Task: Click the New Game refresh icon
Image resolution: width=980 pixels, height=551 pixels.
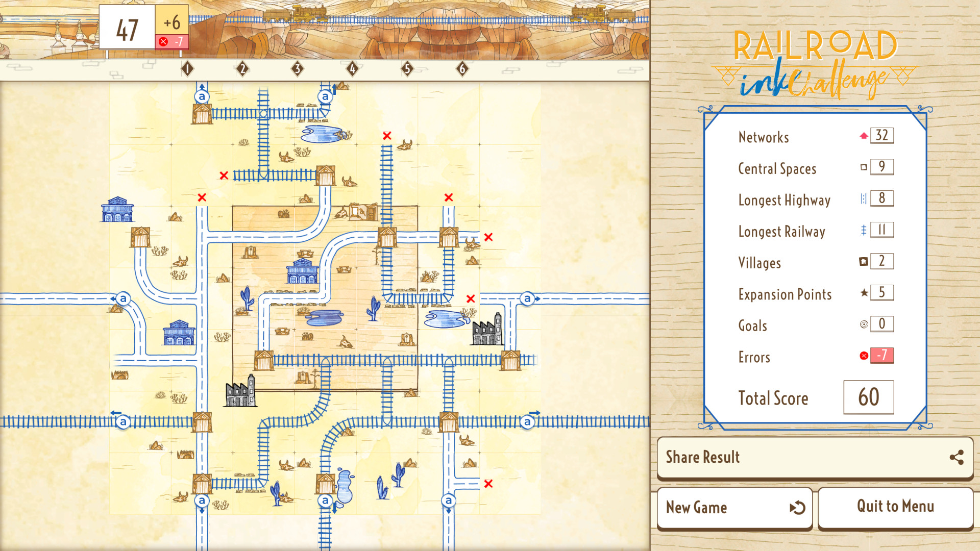Action: (798, 507)
